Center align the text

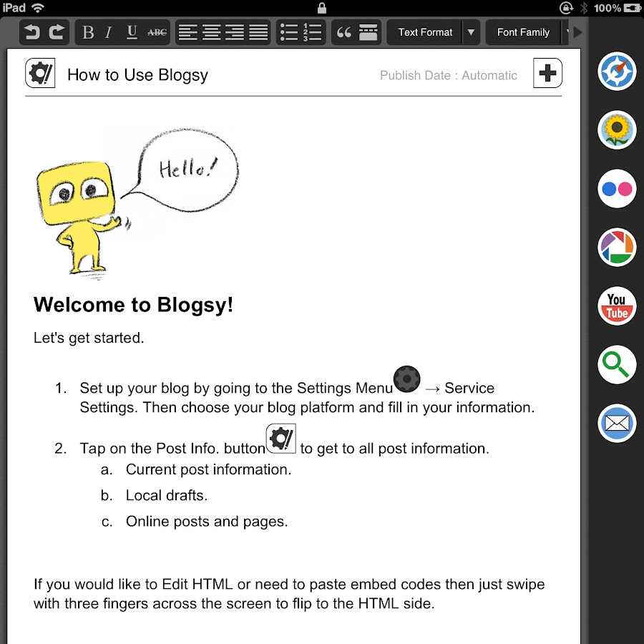212,32
